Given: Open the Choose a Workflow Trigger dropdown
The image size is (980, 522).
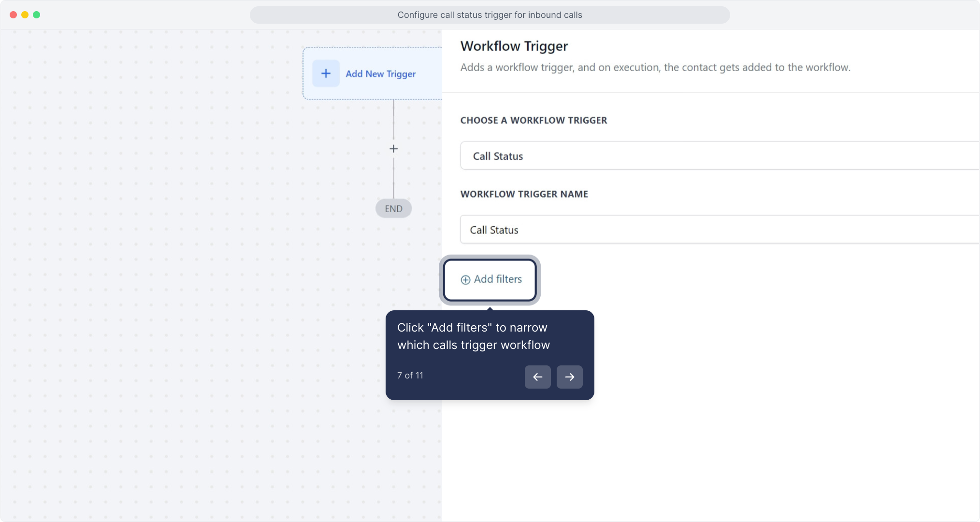Looking at the screenshot, I should pos(719,156).
